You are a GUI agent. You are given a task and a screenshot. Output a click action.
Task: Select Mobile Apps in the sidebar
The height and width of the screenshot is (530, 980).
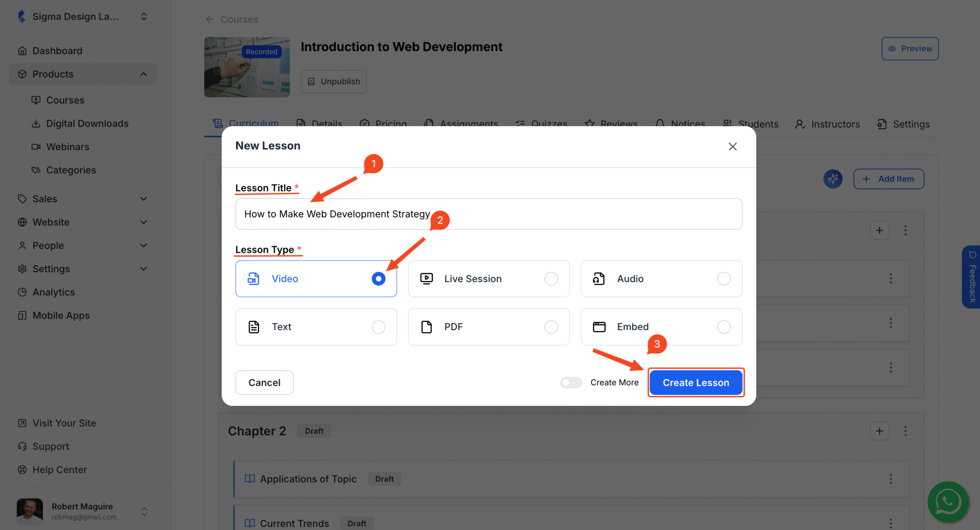point(60,315)
